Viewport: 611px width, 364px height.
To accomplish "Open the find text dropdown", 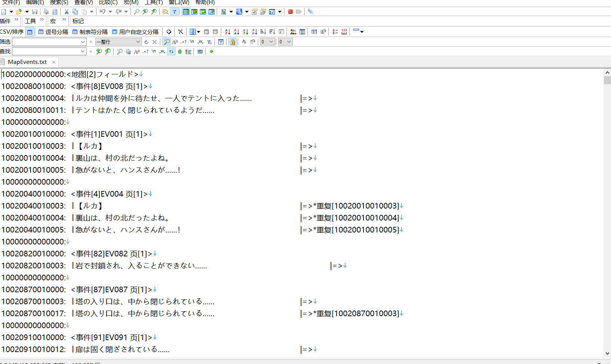I will click(x=83, y=52).
